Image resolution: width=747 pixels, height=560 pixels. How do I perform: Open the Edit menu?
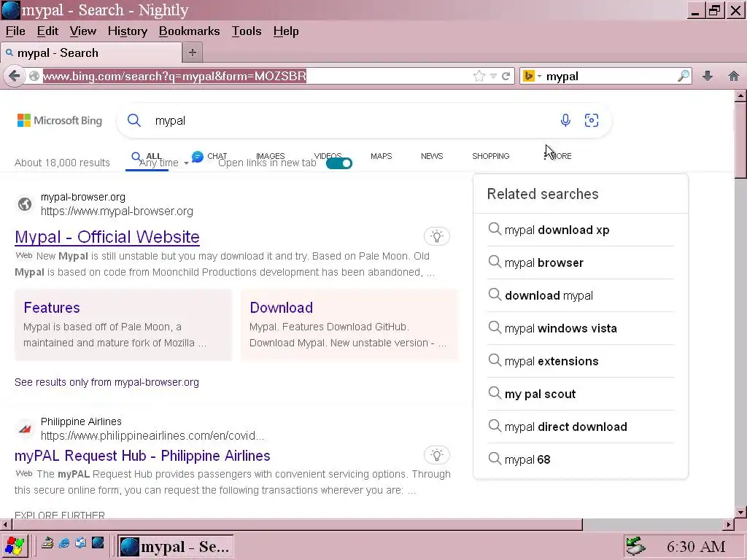tap(47, 31)
